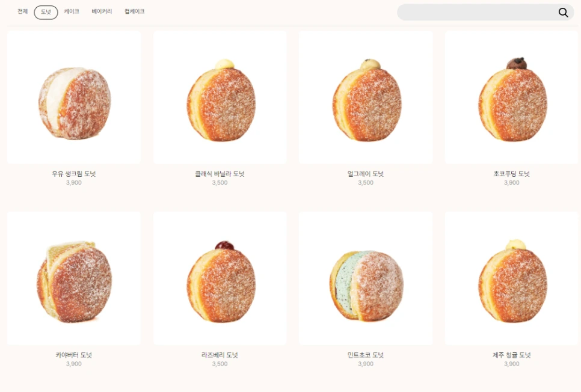View the 얼그레이 도넛 product image

[x=366, y=97]
